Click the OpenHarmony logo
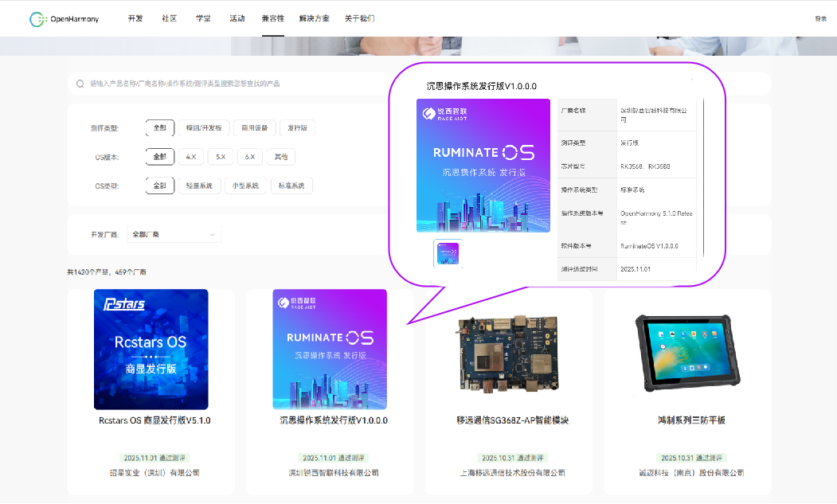Viewport: 837px width, 504px height. [64, 18]
